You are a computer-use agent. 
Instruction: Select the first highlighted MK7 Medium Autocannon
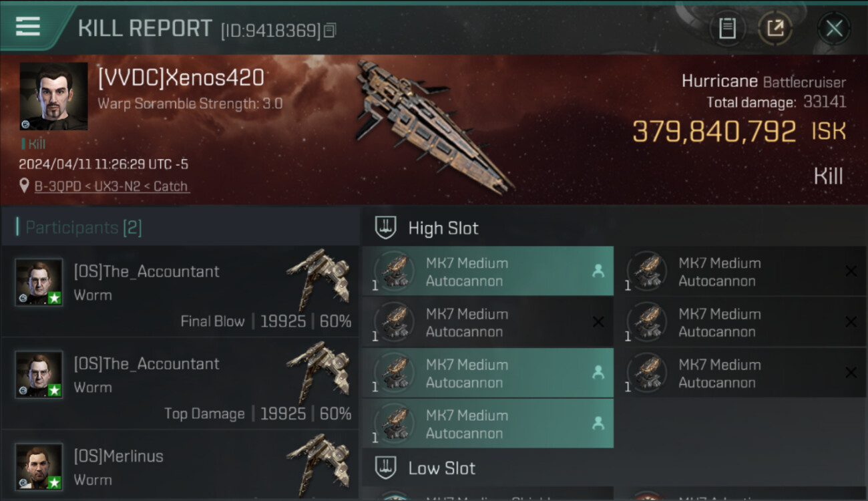tap(487, 271)
